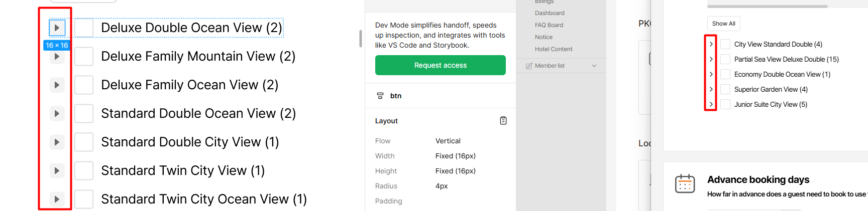The image size is (868, 211).
Task: Select Economy Double Ocean View checkbox
Action: (725, 74)
